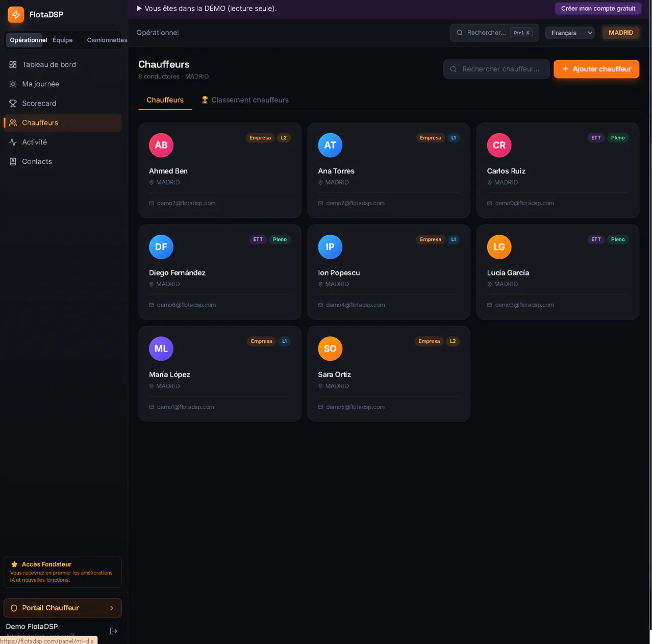Click the L2 badge on Ahmed Ben card
The height and width of the screenshot is (644, 652).
tap(284, 138)
